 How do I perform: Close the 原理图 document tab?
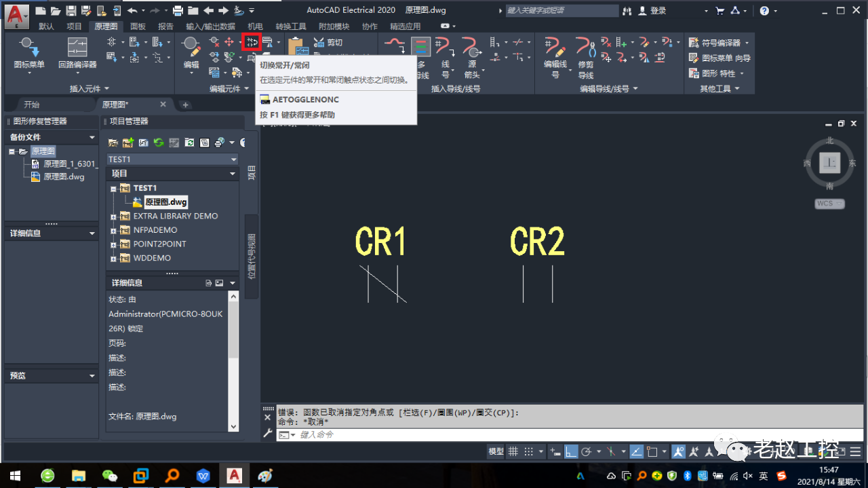tap(163, 105)
